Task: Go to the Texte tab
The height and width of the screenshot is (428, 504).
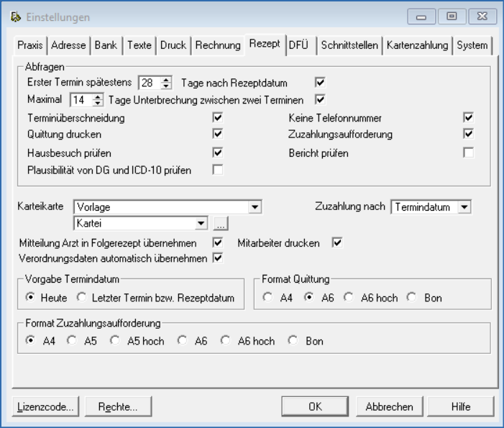Action: coord(139,45)
